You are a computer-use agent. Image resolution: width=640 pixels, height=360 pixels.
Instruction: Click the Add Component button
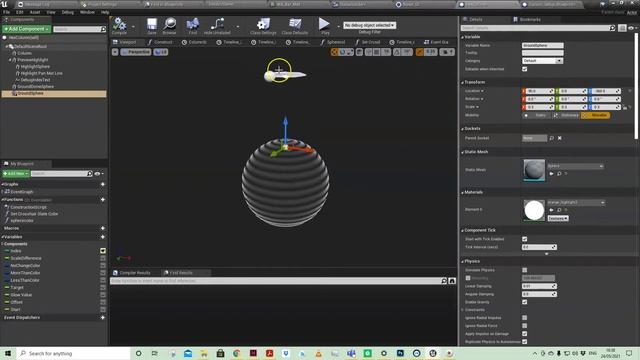pyautogui.click(x=27, y=29)
